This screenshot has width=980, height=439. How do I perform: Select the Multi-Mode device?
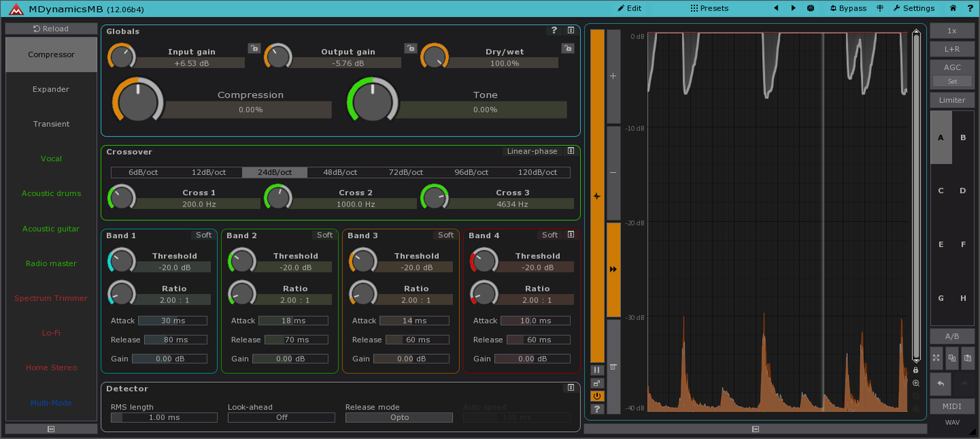click(51, 403)
